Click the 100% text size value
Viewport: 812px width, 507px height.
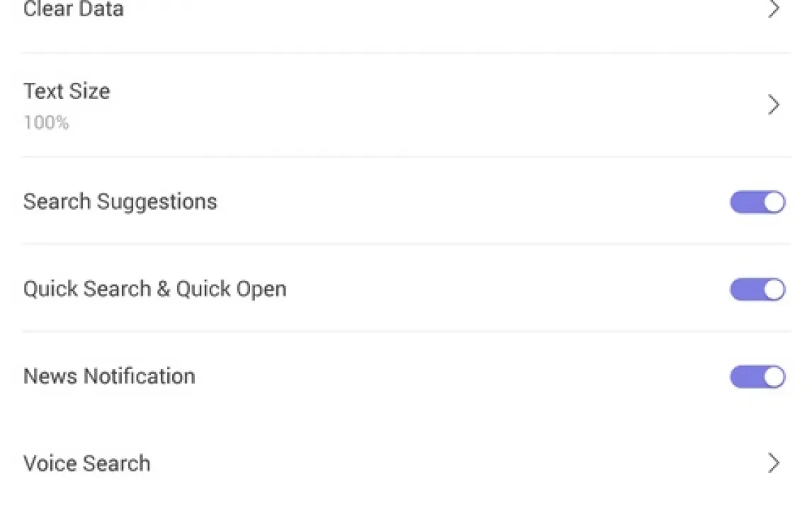[x=46, y=123]
